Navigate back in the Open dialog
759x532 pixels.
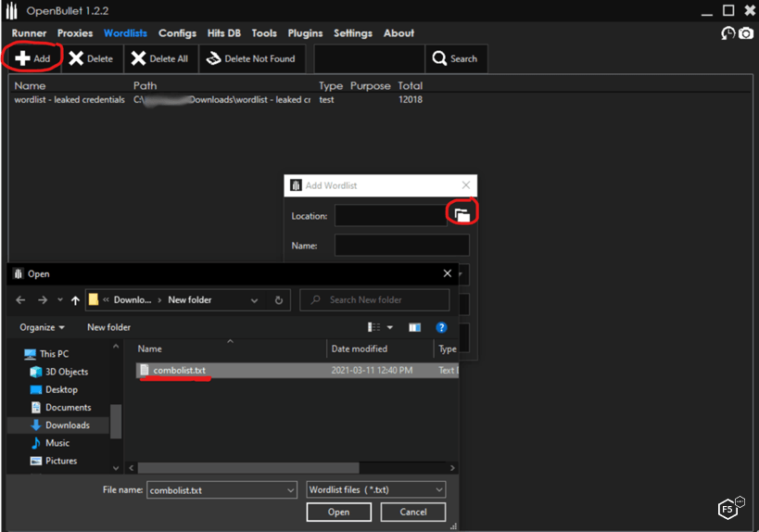pyautogui.click(x=22, y=300)
